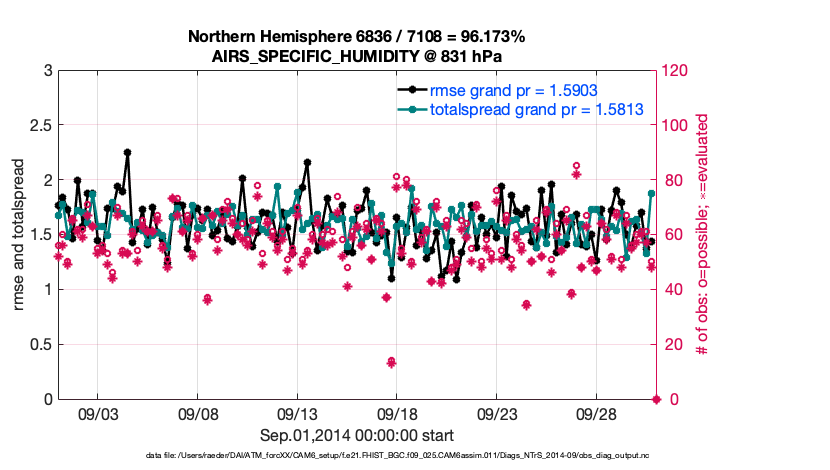
Task: Click the lowest red observation marker near 09/18
Action: tap(392, 362)
